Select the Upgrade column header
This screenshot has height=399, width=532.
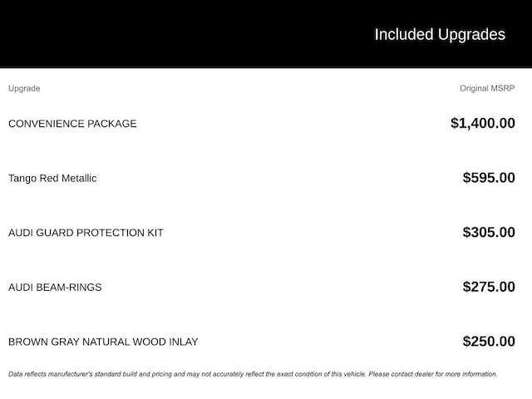click(x=24, y=88)
